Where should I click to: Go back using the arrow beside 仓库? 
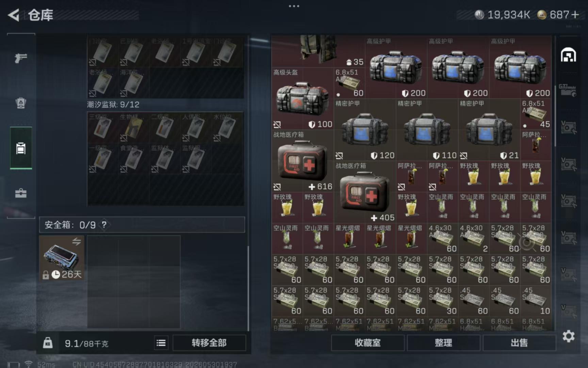point(14,15)
